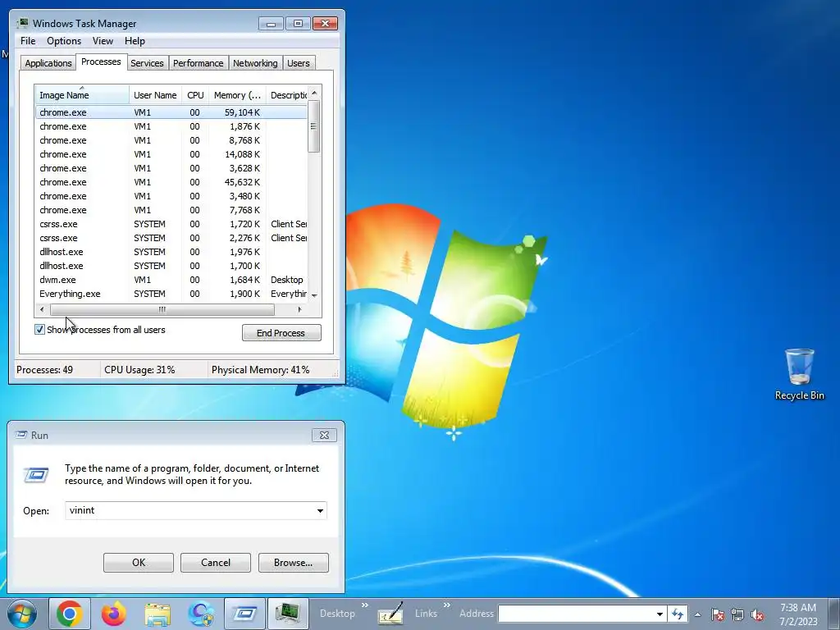
Task: Click the Run program icon beside description
Action: click(36, 475)
